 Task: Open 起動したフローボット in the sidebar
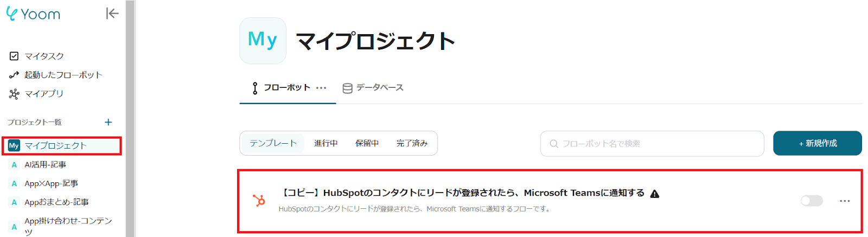pos(63,75)
